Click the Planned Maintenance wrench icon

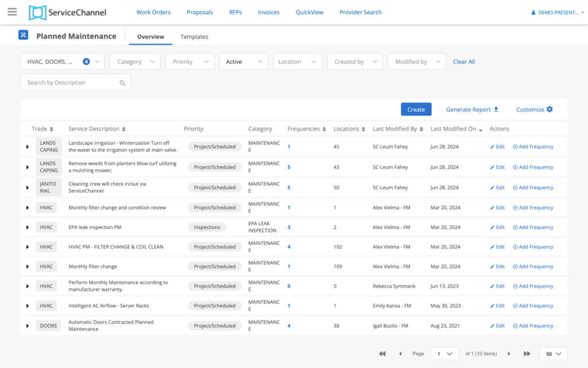pos(23,36)
